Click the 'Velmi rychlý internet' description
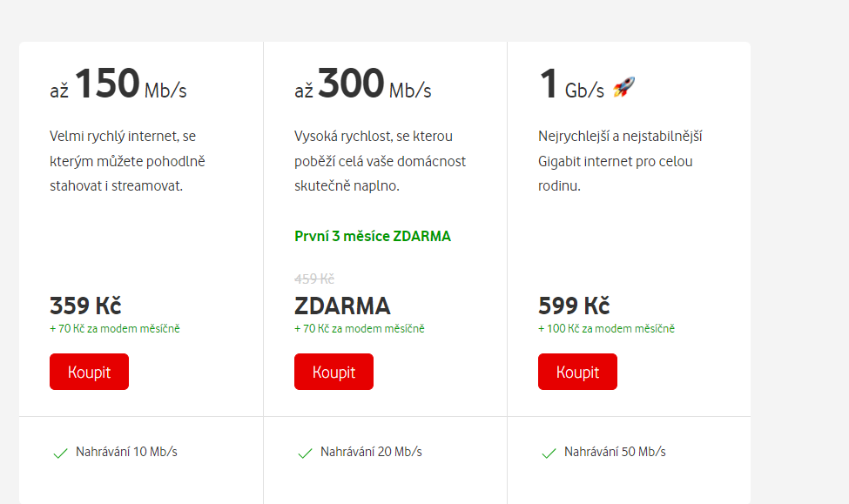Image resolution: width=849 pixels, height=504 pixels. point(127,161)
